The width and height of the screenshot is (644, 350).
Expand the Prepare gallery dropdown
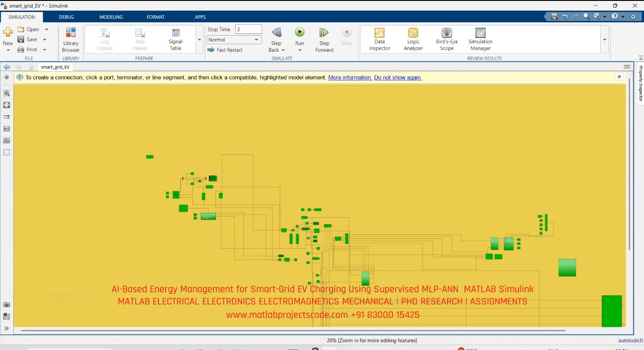(x=199, y=40)
